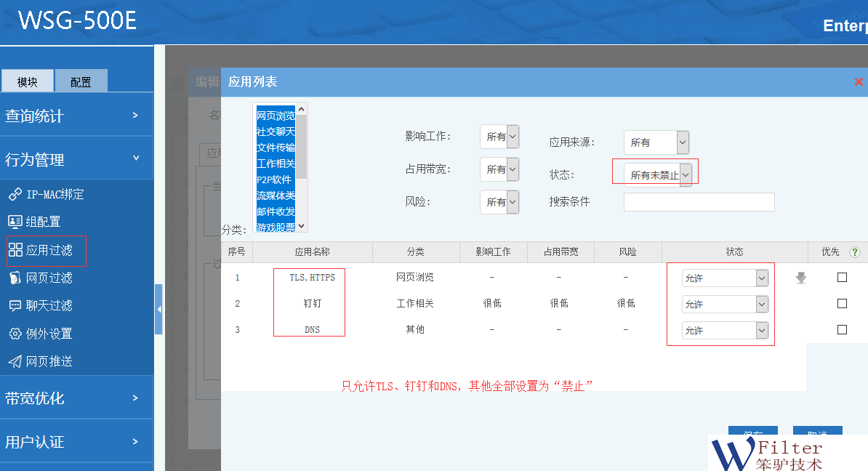Close the 应用列表 dialog
The width and height of the screenshot is (868, 471).
point(859,82)
